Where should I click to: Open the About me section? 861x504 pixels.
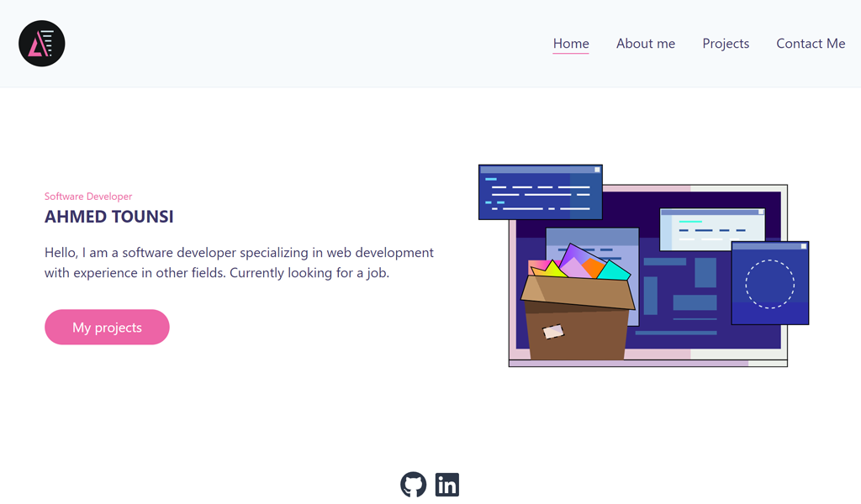point(646,44)
